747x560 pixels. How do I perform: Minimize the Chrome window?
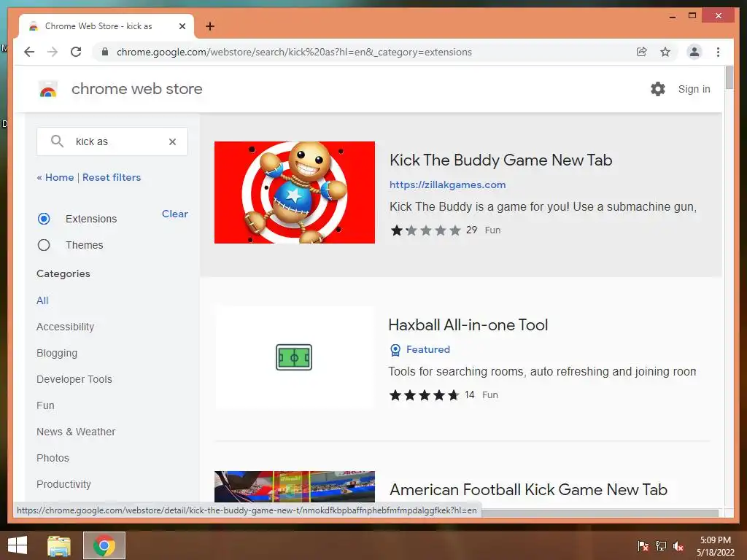tap(672, 16)
